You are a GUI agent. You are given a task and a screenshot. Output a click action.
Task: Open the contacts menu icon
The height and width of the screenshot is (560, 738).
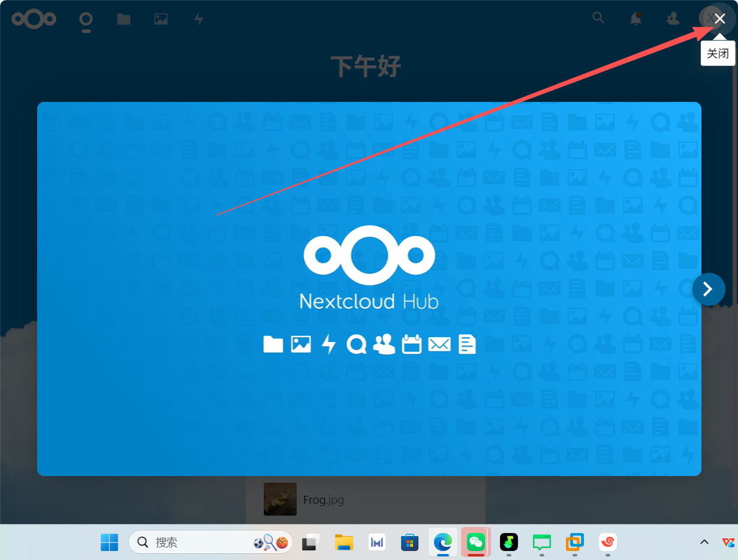click(x=673, y=19)
